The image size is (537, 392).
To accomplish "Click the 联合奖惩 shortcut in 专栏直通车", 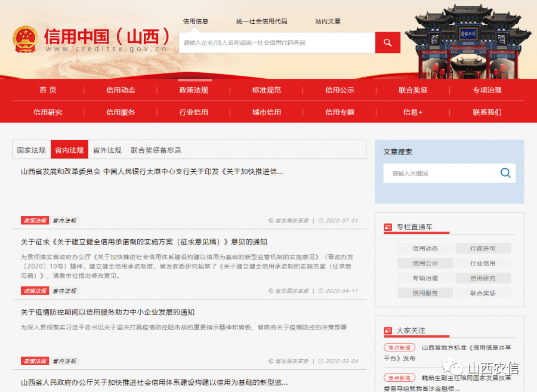I will click(x=483, y=293).
